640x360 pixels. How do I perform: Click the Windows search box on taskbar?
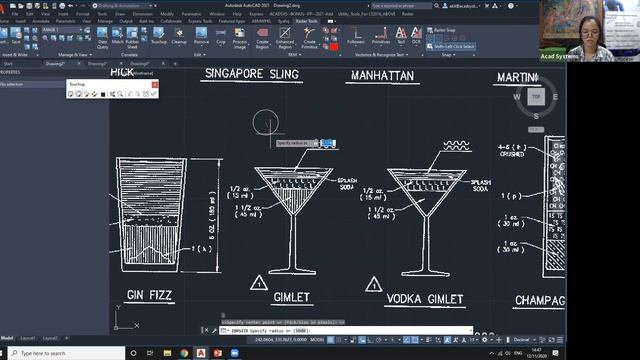pos(67,353)
